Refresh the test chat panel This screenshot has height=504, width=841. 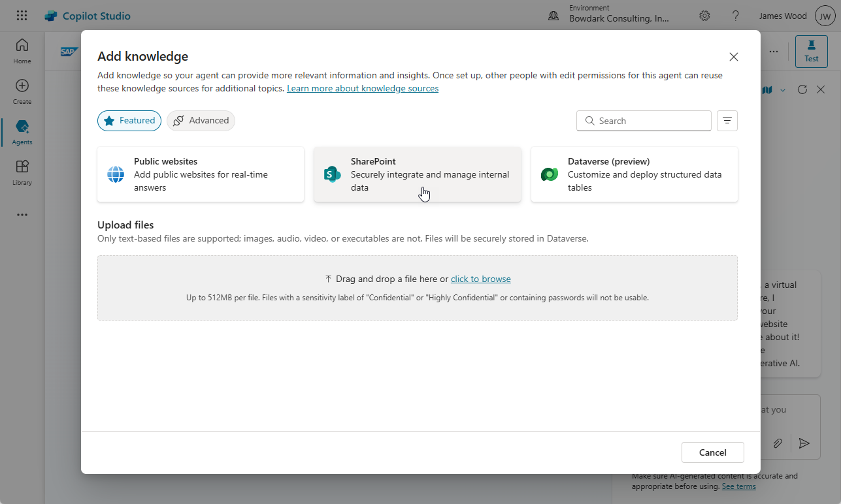tap(802, 89)
